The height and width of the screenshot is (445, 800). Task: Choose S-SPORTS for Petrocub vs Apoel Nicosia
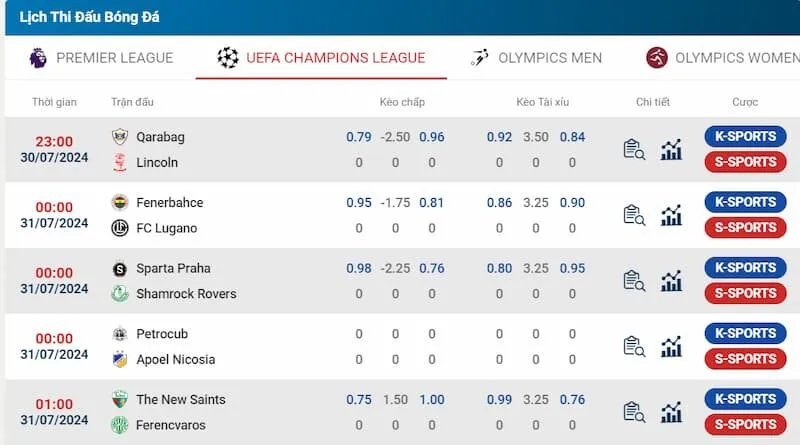745,359
